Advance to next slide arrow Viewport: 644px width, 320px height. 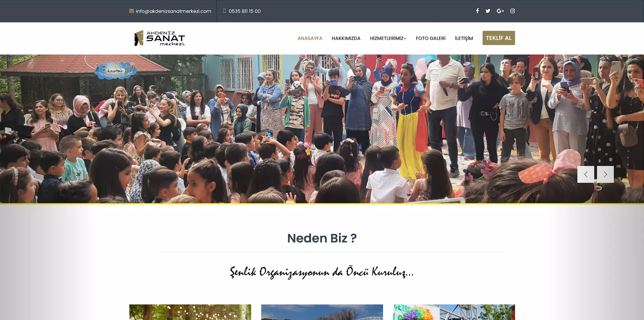pyautogui.click(x=605, y=174)
